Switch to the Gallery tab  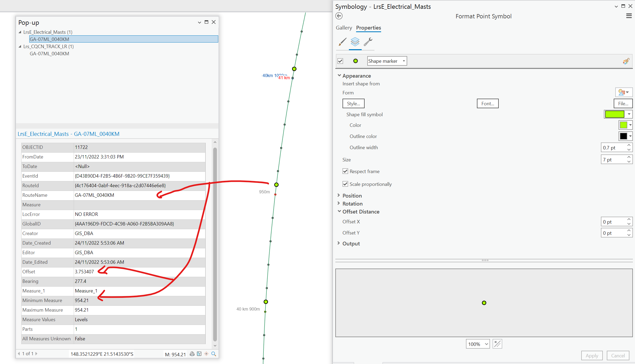click(x=344, y=28)
